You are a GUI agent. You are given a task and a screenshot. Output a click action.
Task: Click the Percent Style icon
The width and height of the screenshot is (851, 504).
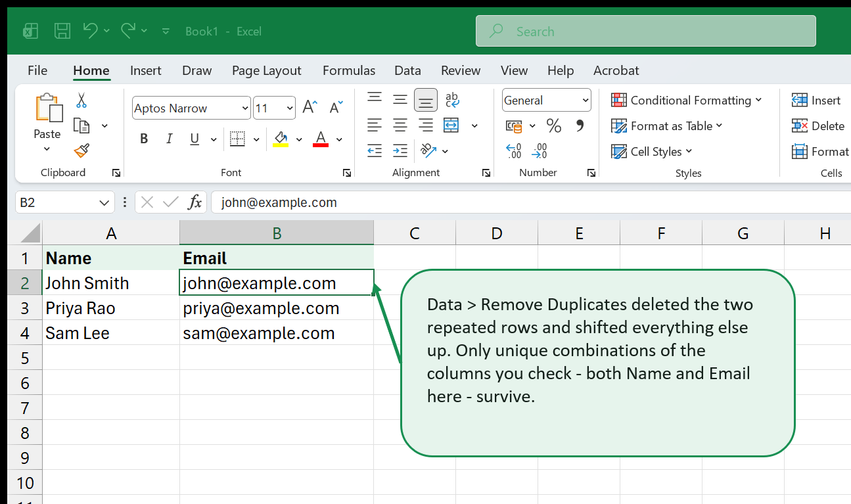554,126
